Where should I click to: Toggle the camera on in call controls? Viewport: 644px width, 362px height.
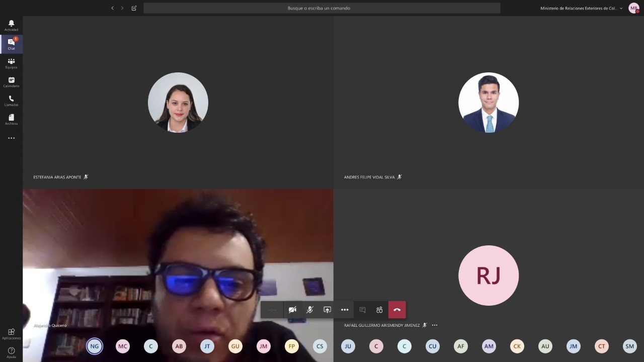coord(292,310)
